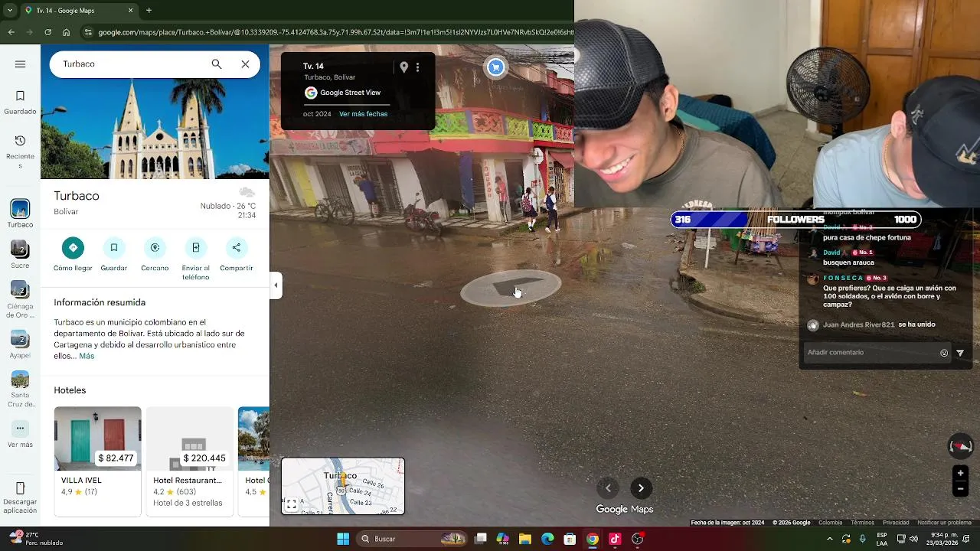980x551 pixels.
Task: Open Street View card three-dot options
Action: (x=417, y=67)
